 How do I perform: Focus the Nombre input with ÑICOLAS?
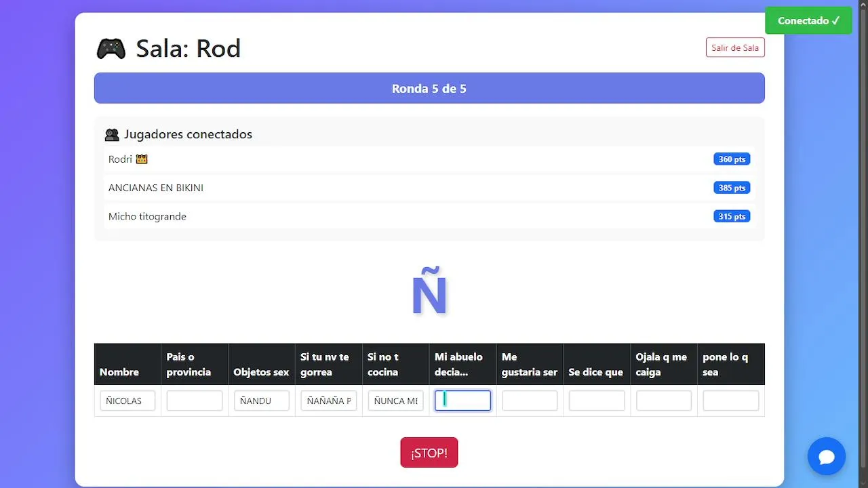127,401
